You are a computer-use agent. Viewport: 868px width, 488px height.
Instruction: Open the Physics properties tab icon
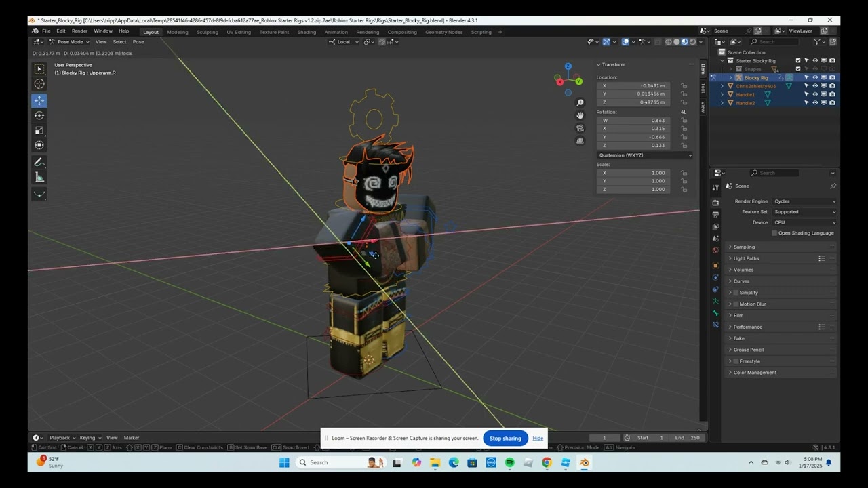(x=715, y=278)
